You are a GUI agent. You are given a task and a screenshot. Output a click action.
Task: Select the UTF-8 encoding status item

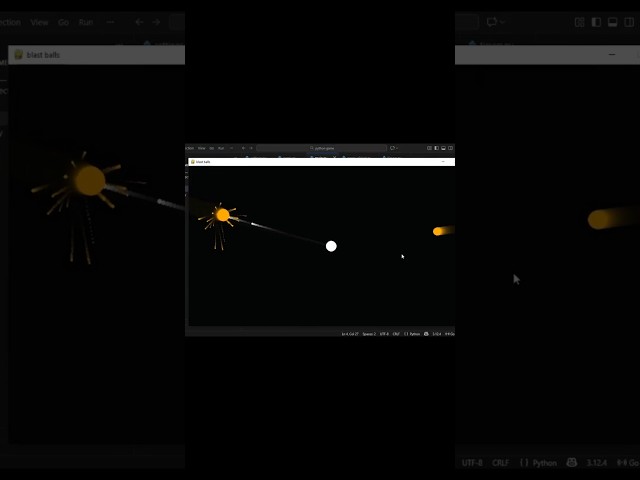pos(384,334)
